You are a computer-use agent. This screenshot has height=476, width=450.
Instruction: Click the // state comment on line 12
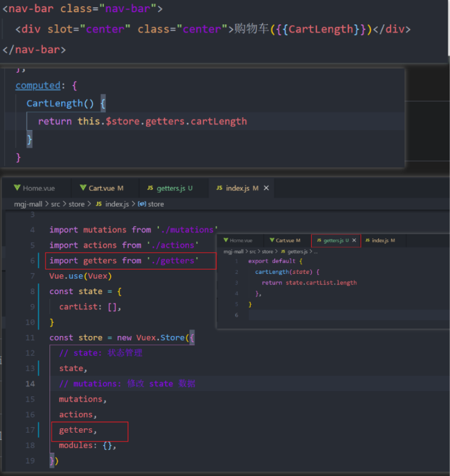pyautogui.click(x=101, y=353)
